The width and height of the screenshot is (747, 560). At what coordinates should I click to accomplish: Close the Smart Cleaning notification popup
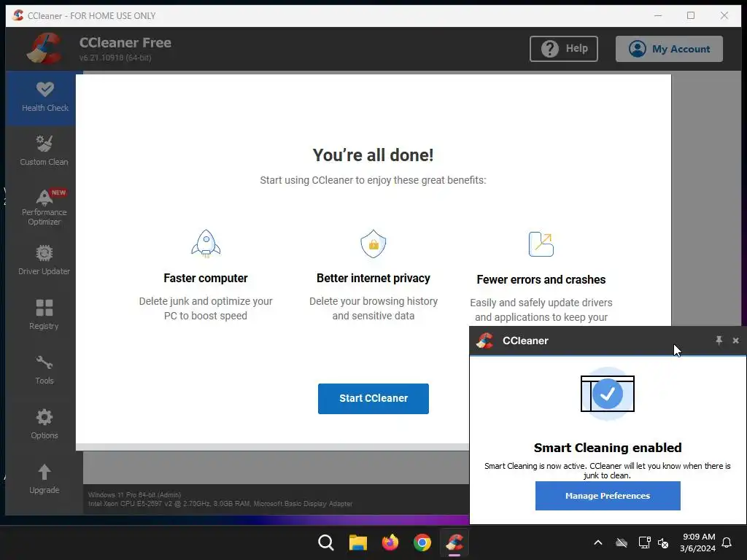735,341
